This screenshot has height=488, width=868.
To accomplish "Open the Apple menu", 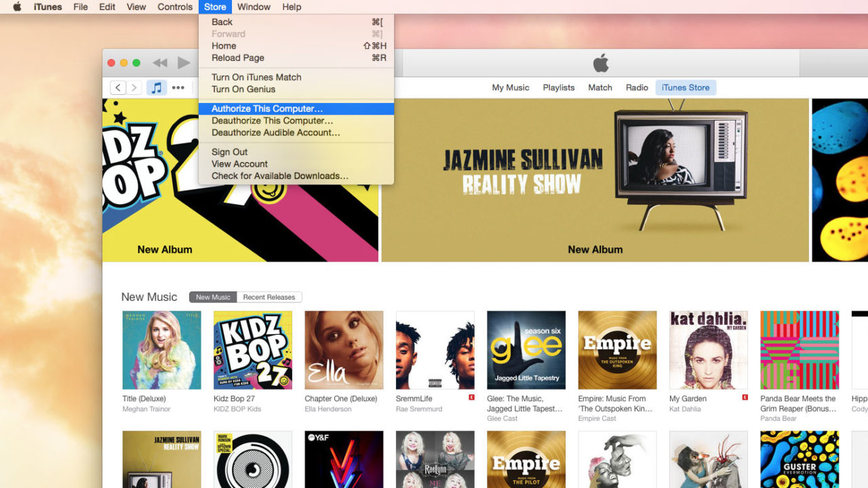I will tap(17, 7).
